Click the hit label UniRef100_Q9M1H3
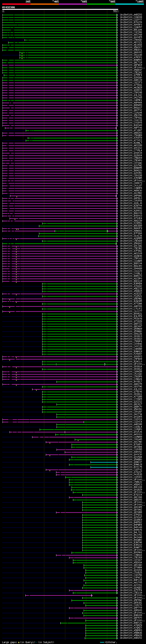 click(131, 610)
